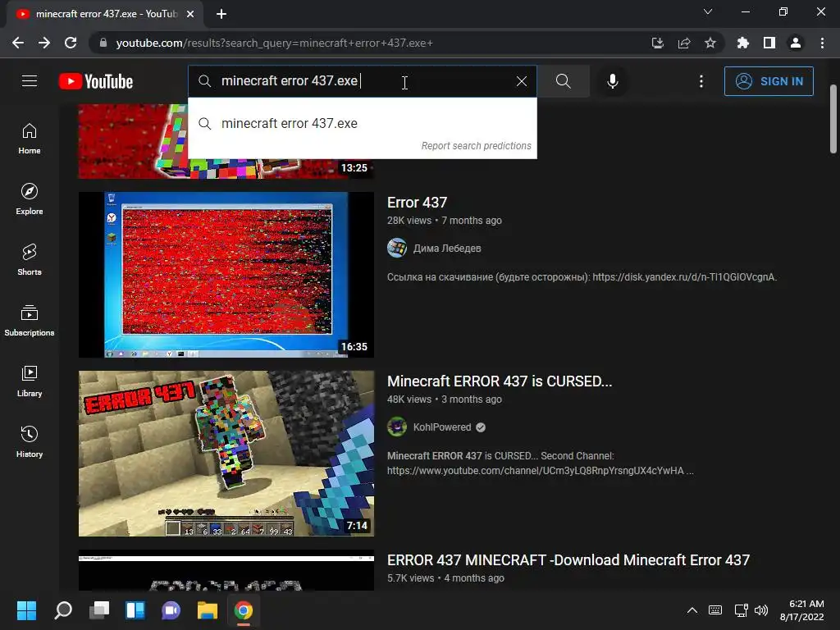Show hidden system tray icons
840x630 pixels.
point(692,610)
